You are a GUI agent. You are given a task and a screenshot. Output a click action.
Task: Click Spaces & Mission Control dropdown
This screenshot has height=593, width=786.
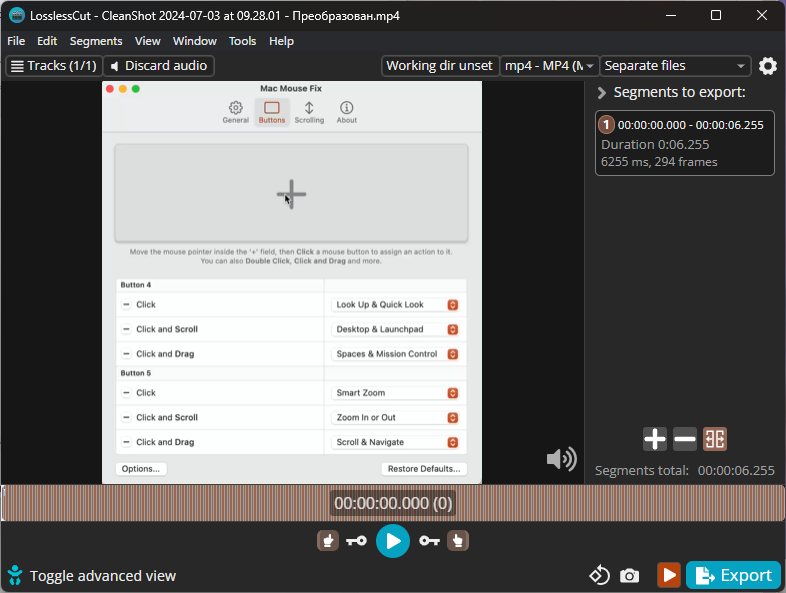tap(395, 354)
